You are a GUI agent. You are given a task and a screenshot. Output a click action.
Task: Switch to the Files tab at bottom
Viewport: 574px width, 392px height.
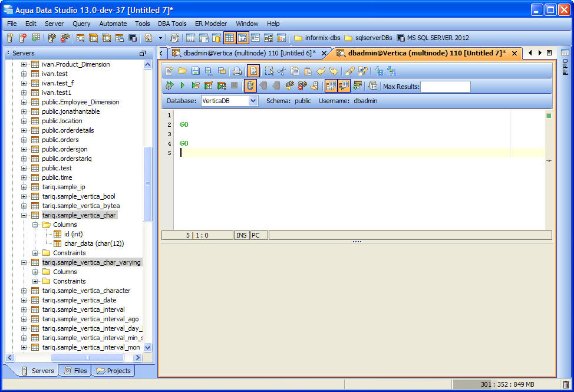(x=75, y=371)
